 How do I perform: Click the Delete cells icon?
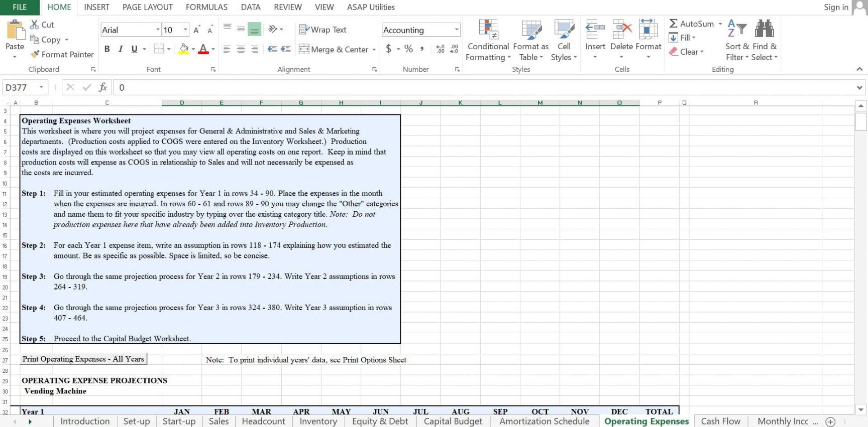[621, 29]
